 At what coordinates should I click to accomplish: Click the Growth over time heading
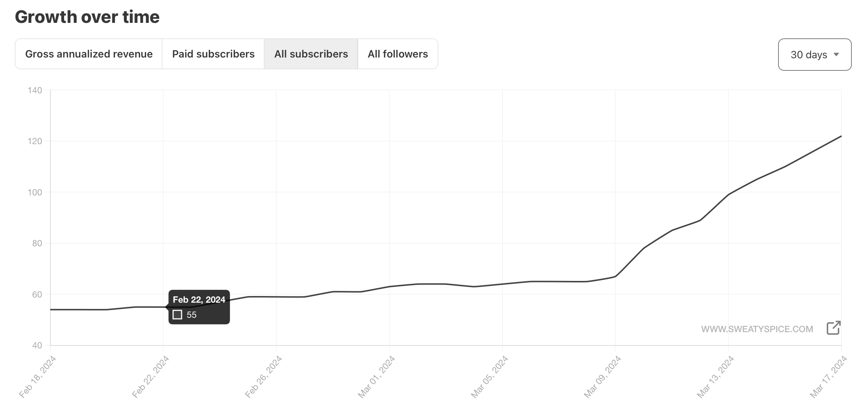pos(87,17)
